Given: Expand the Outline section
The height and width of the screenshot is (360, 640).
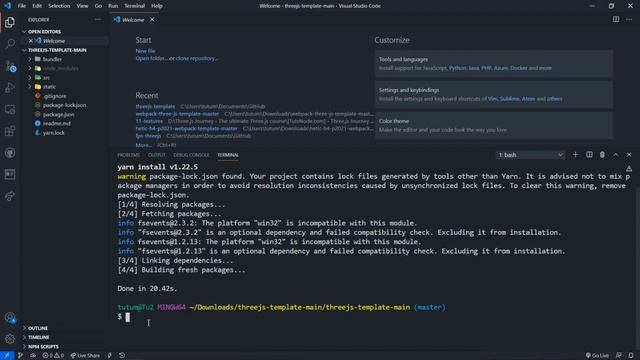Looking at the screenshot, I should pyautogui.click(x=38, y=328).
